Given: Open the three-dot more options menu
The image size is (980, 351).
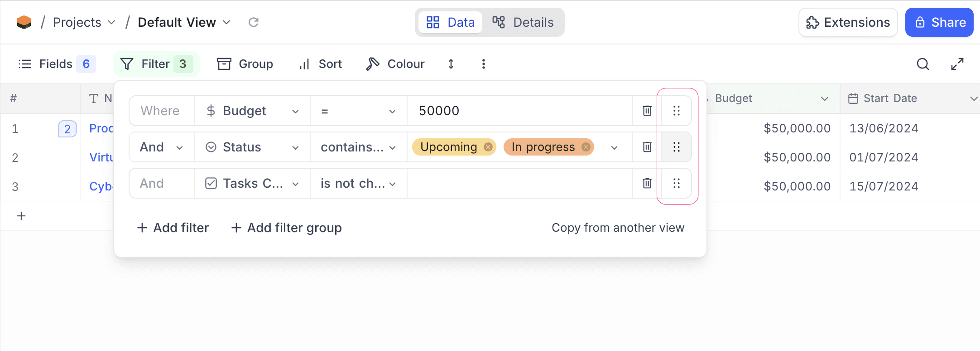Looking at the screenshot, I should click(x=483, y=64).
